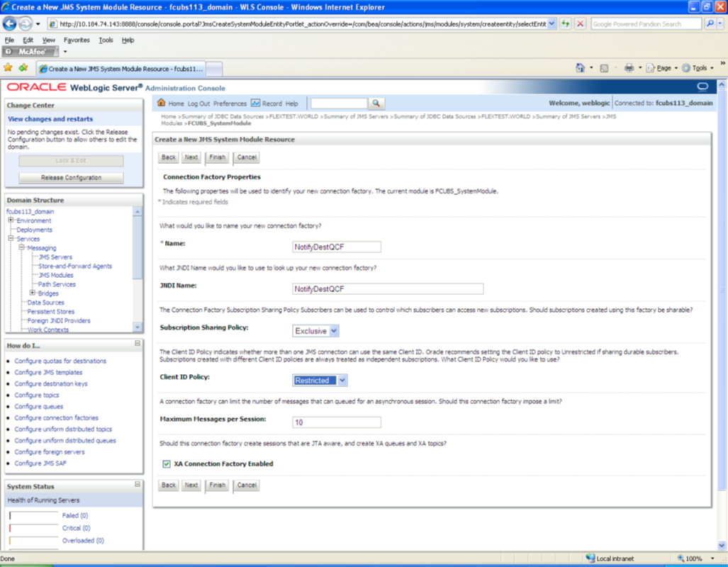Minimize the System Status panel
The image size is (728, 567).
[138, 484]
